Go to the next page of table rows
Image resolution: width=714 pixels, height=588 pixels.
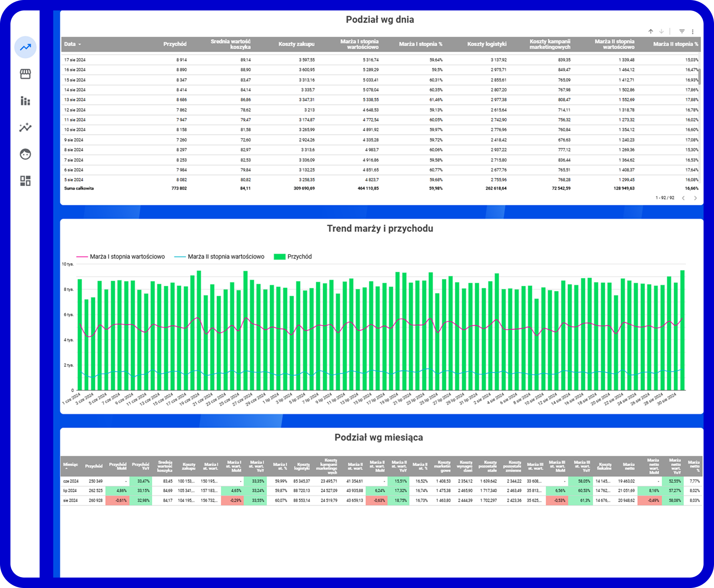coord(696,198)
